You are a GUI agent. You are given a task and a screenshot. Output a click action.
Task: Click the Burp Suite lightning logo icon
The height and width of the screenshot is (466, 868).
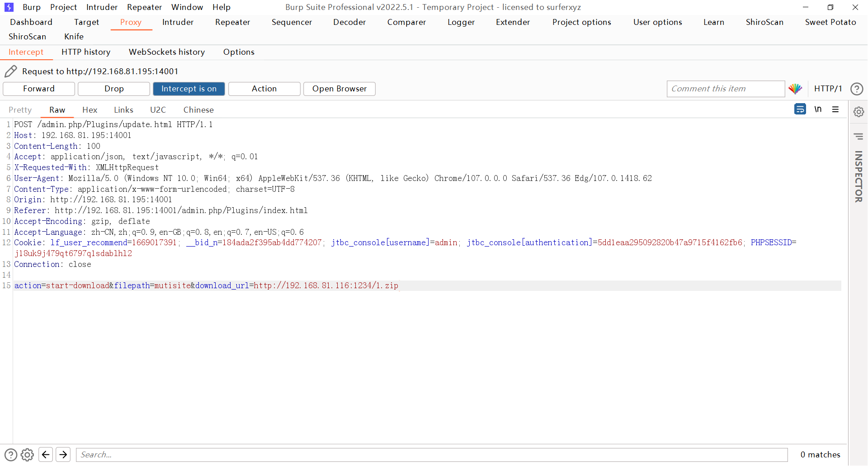(x=9, y=7)
